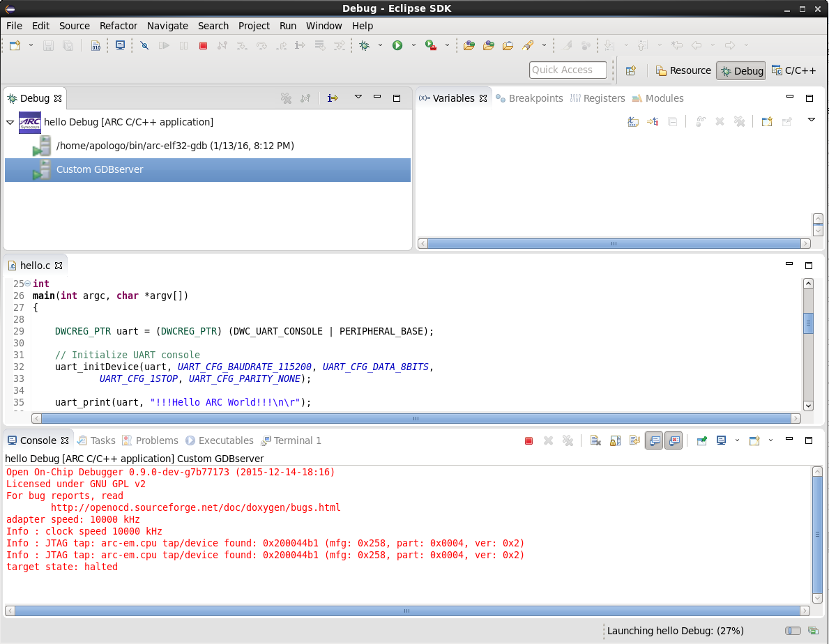
Task: Click the Open Console monitor icon in main toolbar
Action: [121, 45]
